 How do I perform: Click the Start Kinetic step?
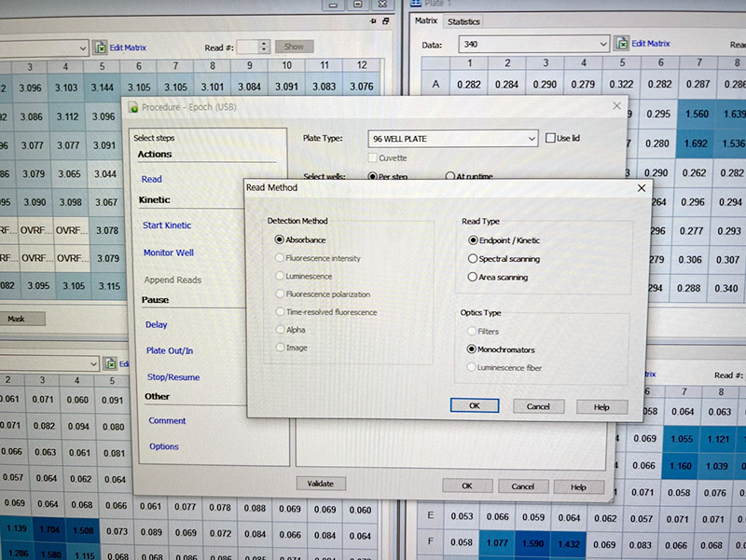pos(167,225)
